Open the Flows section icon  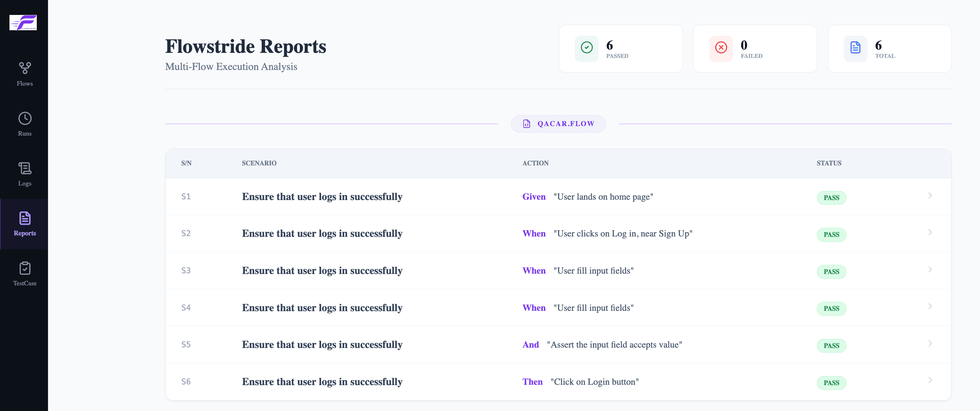[x=25, y=68]
